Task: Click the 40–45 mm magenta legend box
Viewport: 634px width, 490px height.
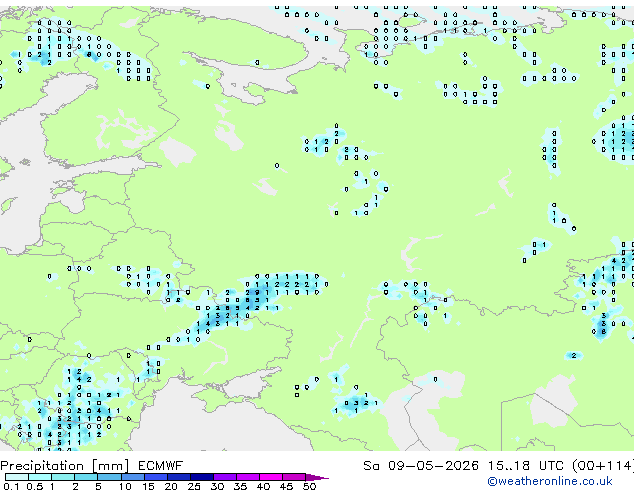Action: click(x=271, y=477)
